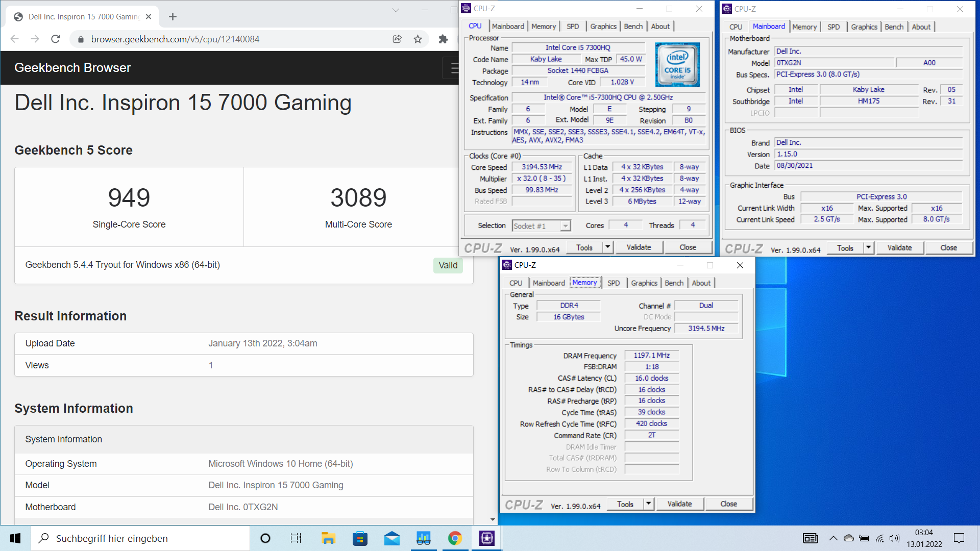Click the Geekbench Browser header link
The width and height of the screenshot is (980, 551).
tap(72, 68)
